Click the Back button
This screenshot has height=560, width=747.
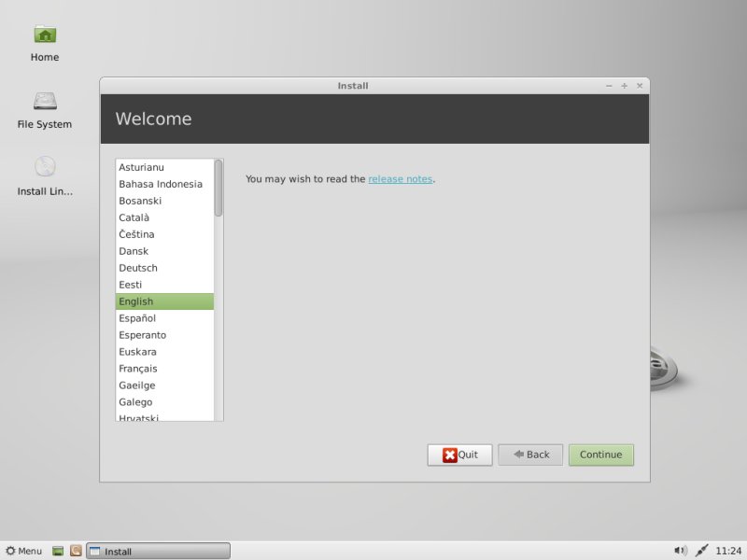coord(530,455)
